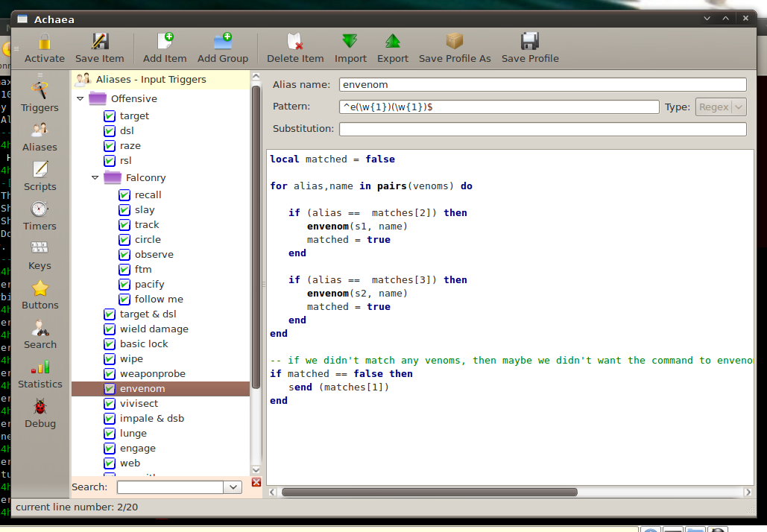This screenshot has height=532, width=767.
Task: Toggle the vivisect alias checkbox
Action: point(110,404)
